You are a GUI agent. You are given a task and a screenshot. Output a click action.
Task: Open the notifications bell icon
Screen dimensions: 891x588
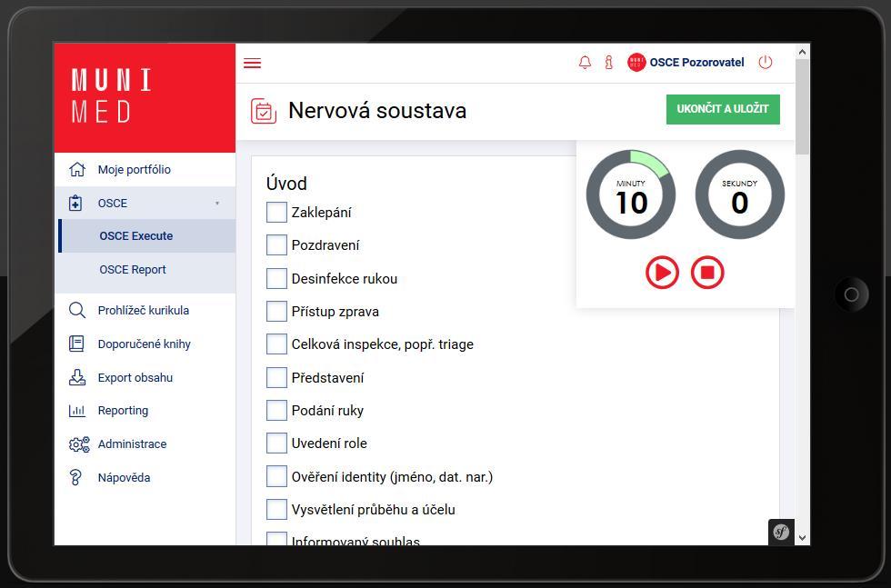[x=585, y=63]
